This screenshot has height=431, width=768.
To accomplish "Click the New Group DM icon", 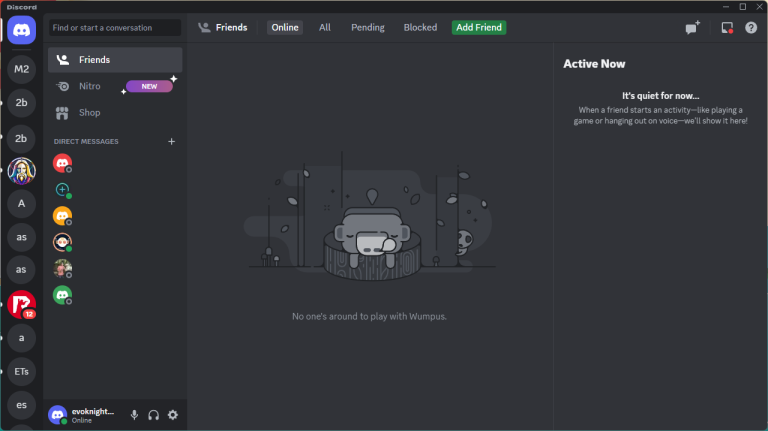I will click(693, 27).
